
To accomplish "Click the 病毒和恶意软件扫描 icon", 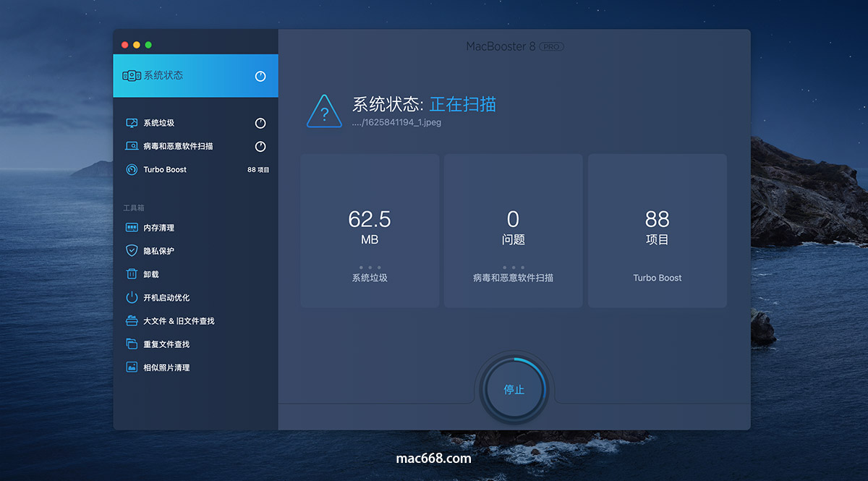I will [132, 146].
